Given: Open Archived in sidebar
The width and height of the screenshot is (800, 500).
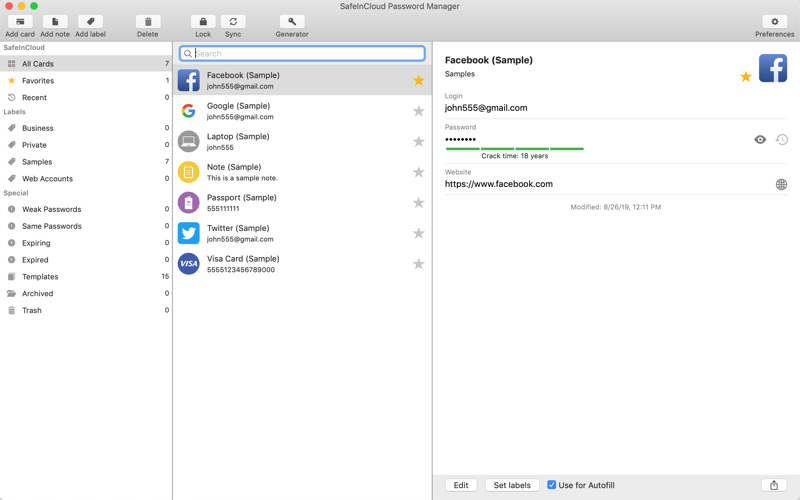Looking at the screenshot, I should tap(86, 293).
